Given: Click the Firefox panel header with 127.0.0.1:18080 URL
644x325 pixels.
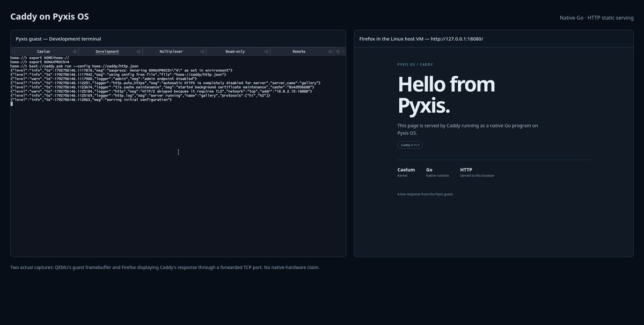Looking at the screenshot, I should pyautogui.click(x=421, y=39).
